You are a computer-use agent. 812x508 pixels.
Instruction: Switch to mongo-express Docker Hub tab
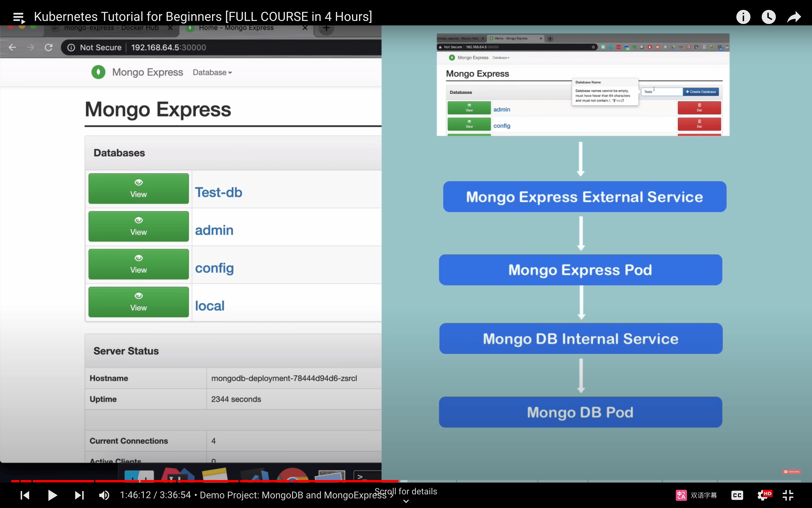(x=111, y=28)
